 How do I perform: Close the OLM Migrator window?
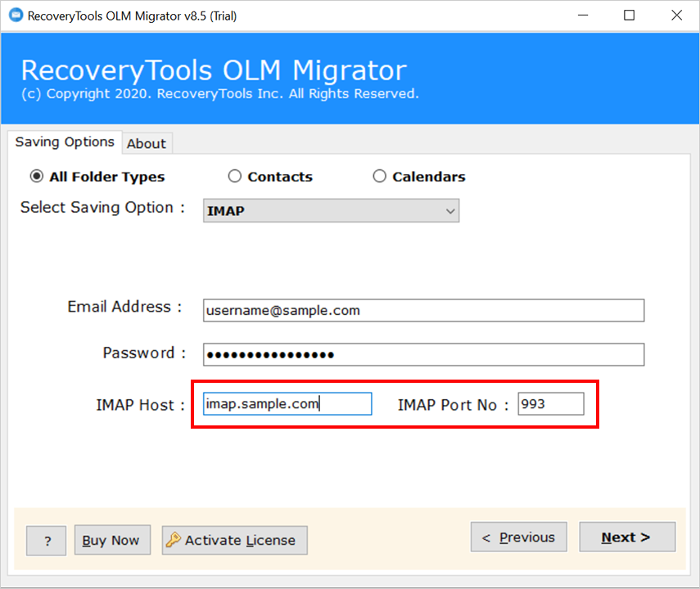pos(677,16)
